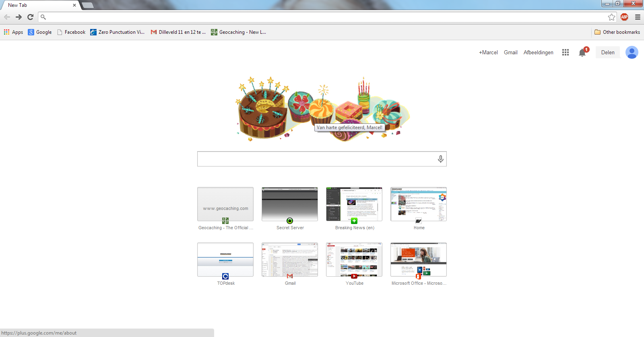Open the Zero Punctuation bookmark
The image size is (644, 337).
coord(117,32)
